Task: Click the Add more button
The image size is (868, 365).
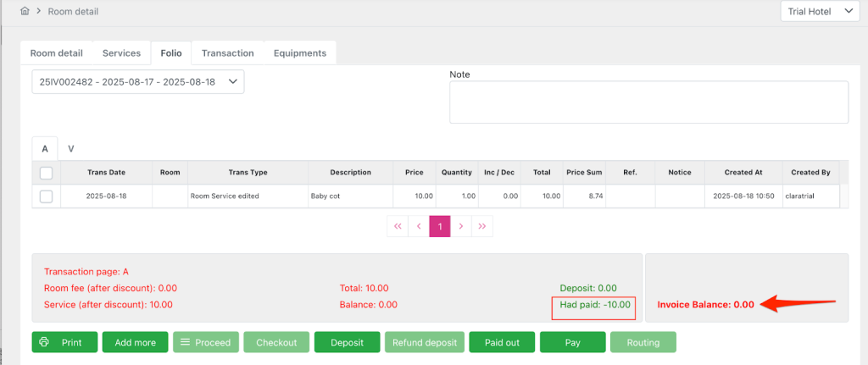Action: [136, 342]
